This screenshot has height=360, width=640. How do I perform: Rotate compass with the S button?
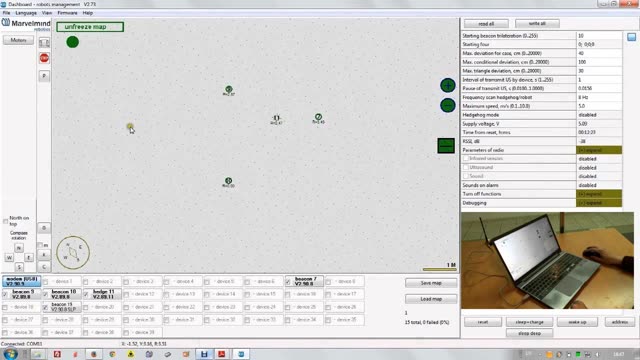tap(19, 267)
